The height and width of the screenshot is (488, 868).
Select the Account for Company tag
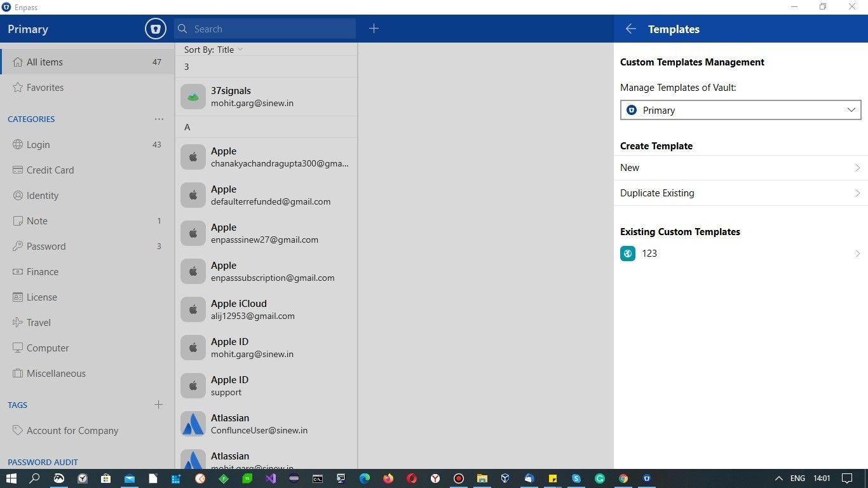click(87, 431)
